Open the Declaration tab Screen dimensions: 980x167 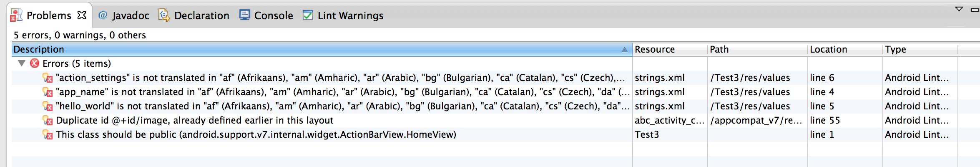pos(194,15)
